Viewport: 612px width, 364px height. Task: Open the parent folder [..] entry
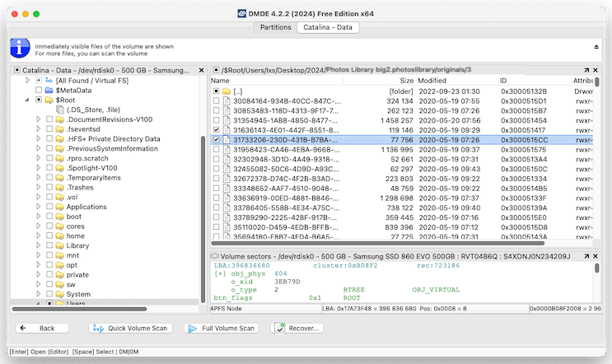click(238, 91)
